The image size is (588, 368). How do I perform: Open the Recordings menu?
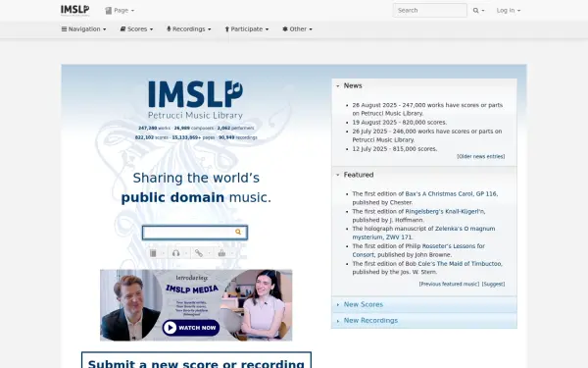[188, 28]
